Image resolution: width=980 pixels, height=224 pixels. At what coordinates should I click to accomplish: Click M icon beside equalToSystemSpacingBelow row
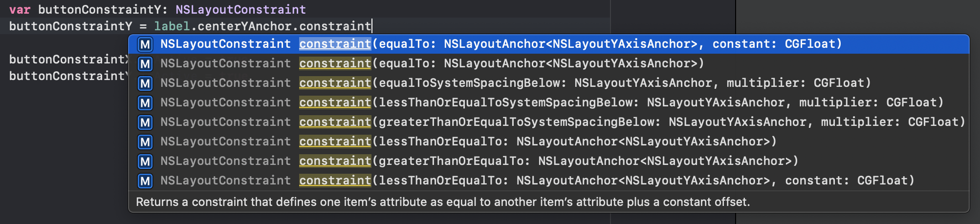[145, 83]
